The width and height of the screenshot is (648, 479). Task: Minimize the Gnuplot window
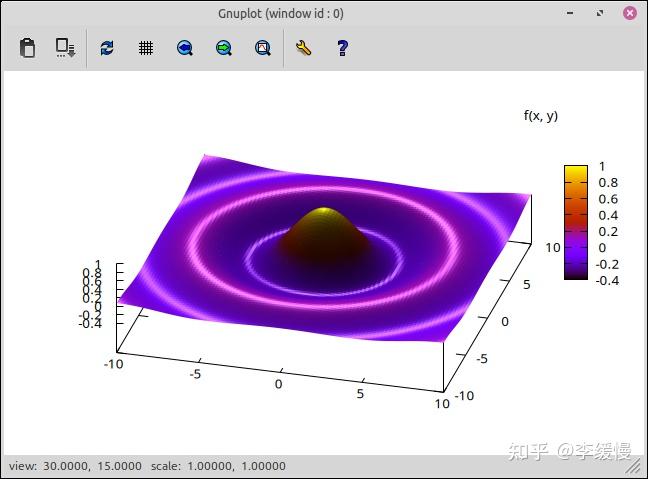(x=570, y=13)
